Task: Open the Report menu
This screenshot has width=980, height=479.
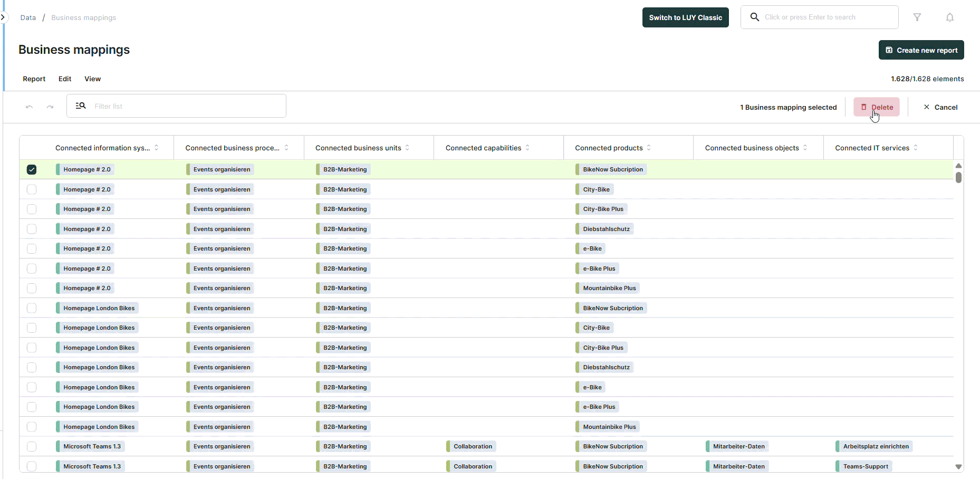Action: coord(34,79)
